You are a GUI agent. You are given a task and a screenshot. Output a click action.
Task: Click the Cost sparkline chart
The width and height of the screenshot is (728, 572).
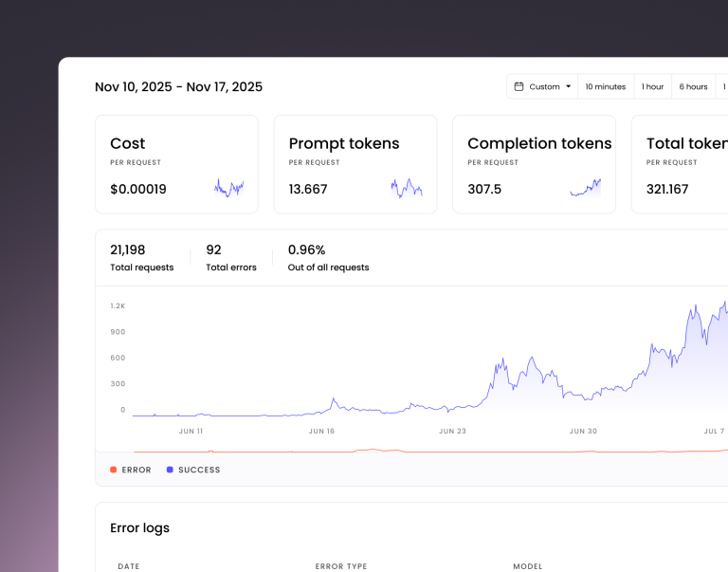coord(228,188)
